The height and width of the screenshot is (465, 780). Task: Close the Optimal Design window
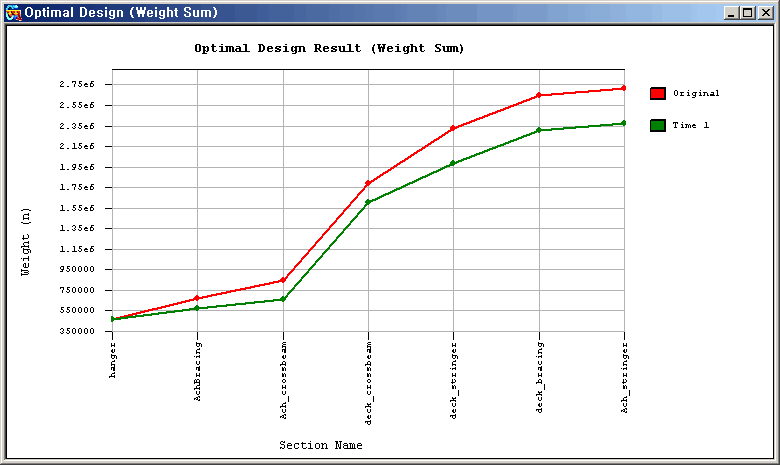766,13
